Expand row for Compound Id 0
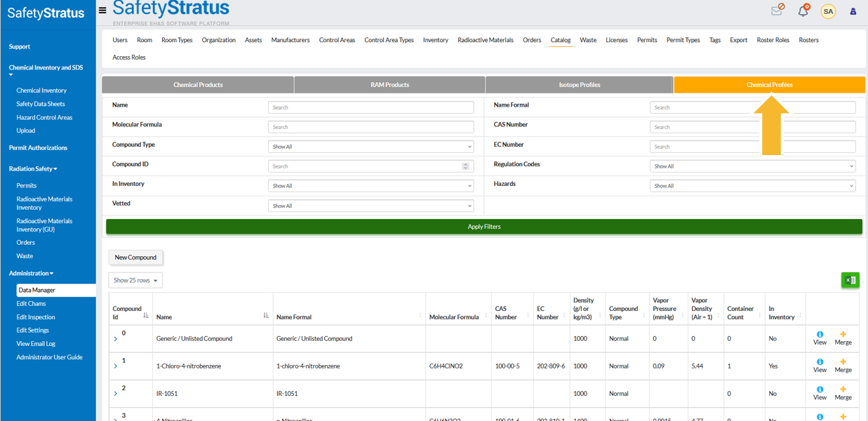This screenshot has height=421, width=868. [116, 339]
